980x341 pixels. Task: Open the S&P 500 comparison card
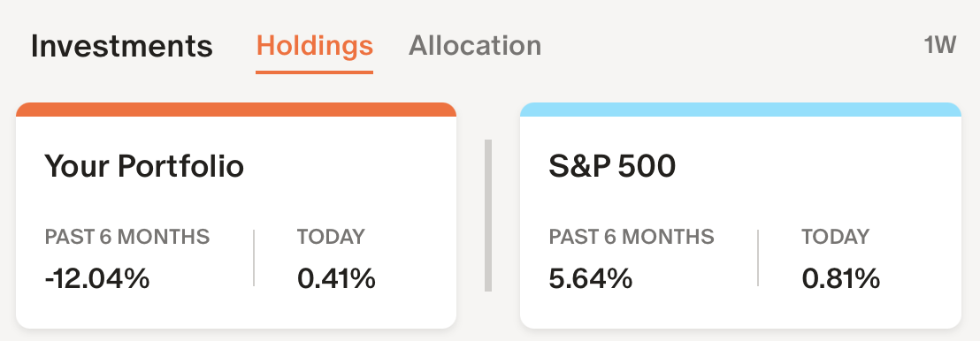click(740, 216)
